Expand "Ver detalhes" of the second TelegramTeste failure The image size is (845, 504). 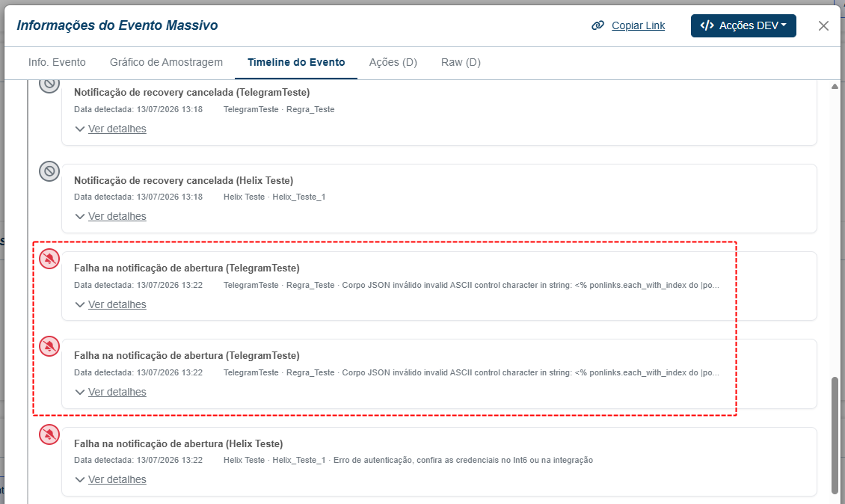click(x=111, y=392)
